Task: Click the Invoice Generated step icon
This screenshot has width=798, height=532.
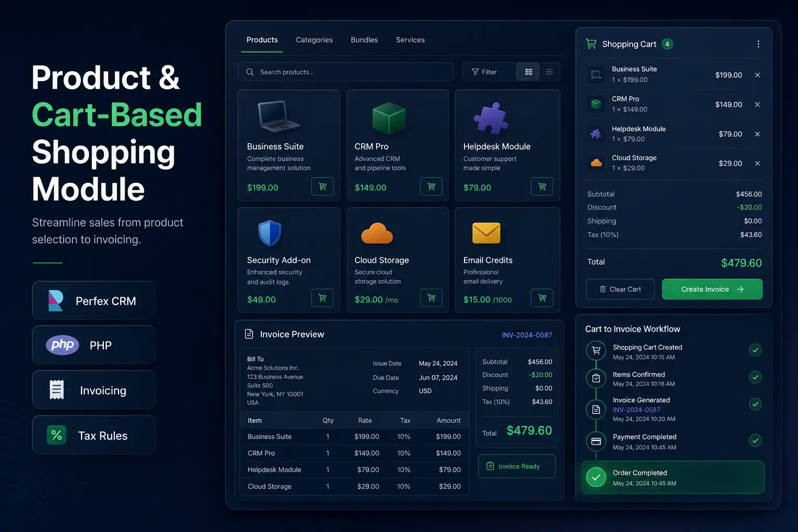Action: (x=596, y=409)
